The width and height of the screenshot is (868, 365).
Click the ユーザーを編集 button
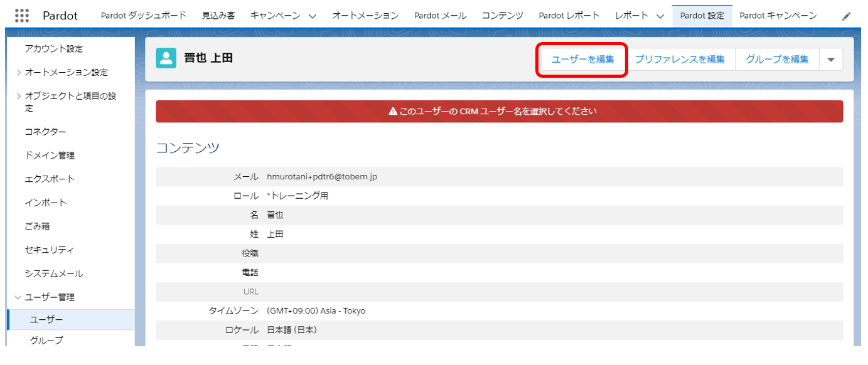click(583, 60)
